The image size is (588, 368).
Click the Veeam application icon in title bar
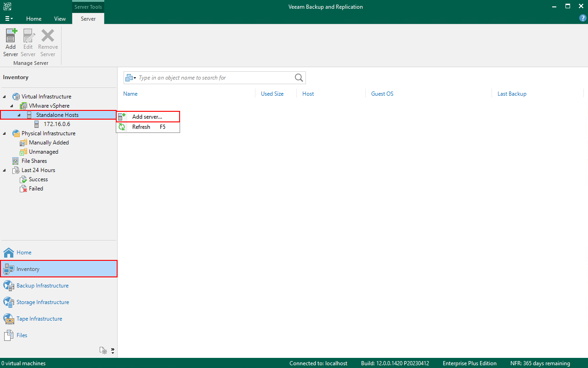[7, 6]
